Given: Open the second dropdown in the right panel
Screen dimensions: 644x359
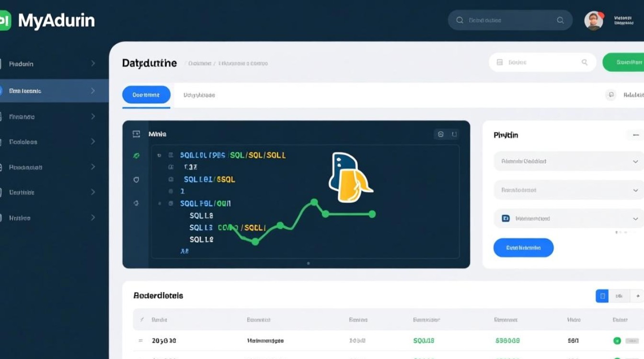Looking at the screenshot, I should coord(569,190).
